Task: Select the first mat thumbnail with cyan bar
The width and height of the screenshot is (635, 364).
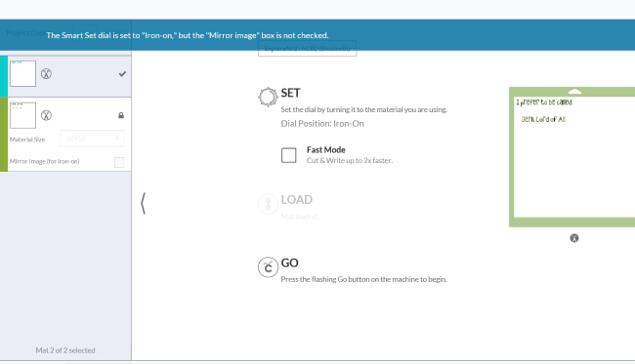Action: pos(22,73)
